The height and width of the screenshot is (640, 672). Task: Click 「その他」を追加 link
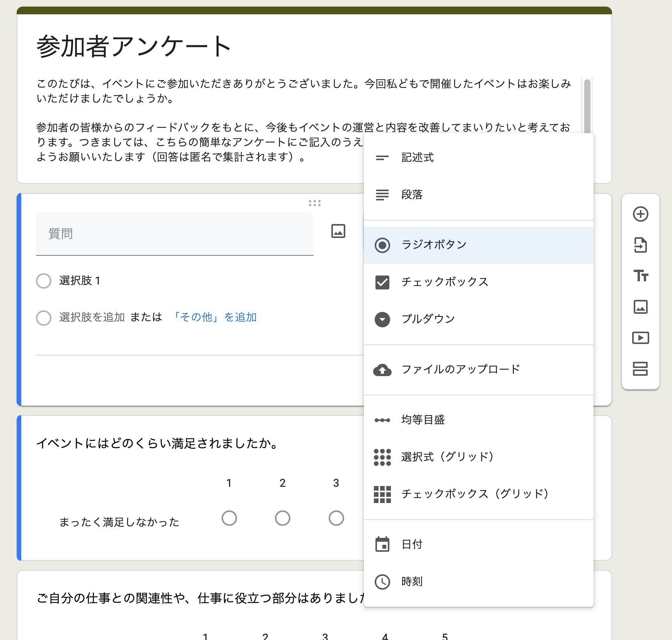[x=214, y=317]
